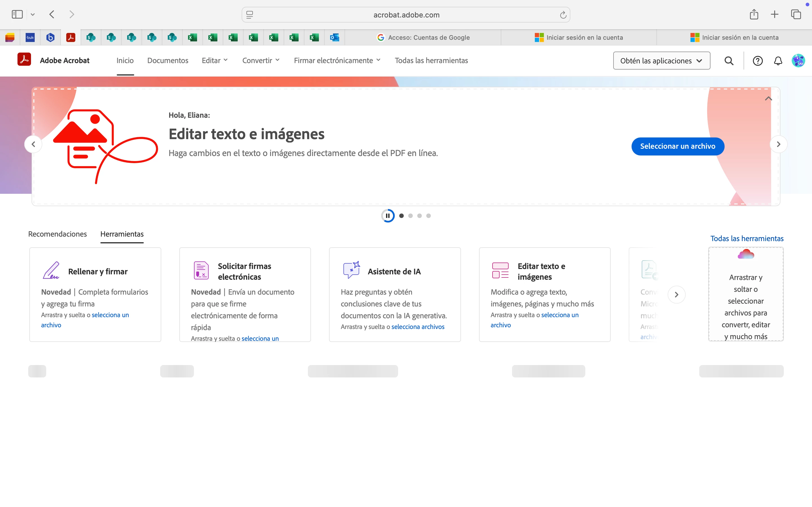Screen dimensions: 812x507
Task: Click the Adobe Acrobat logo icon
Action: [24, 60]
